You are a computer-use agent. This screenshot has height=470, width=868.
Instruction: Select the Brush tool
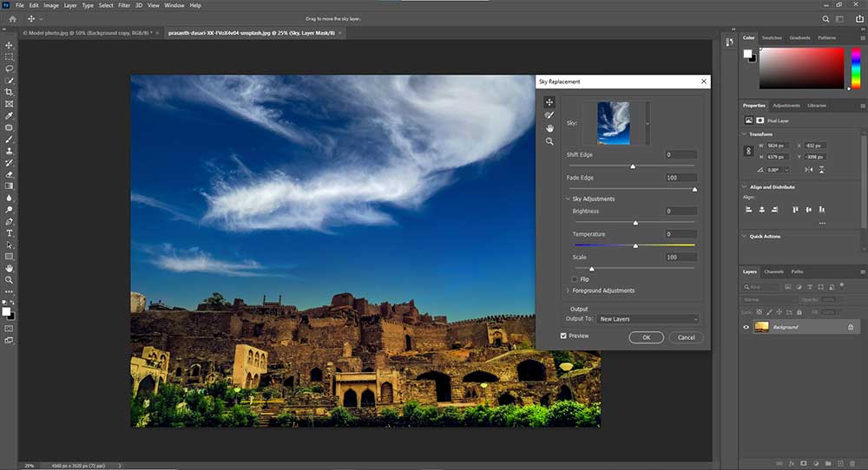coord(9,140)
